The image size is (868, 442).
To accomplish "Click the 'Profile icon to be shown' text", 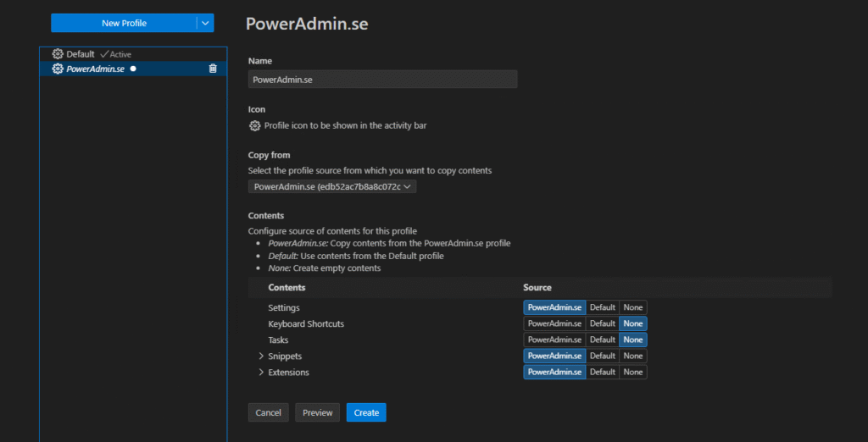I will pos(346,125).
